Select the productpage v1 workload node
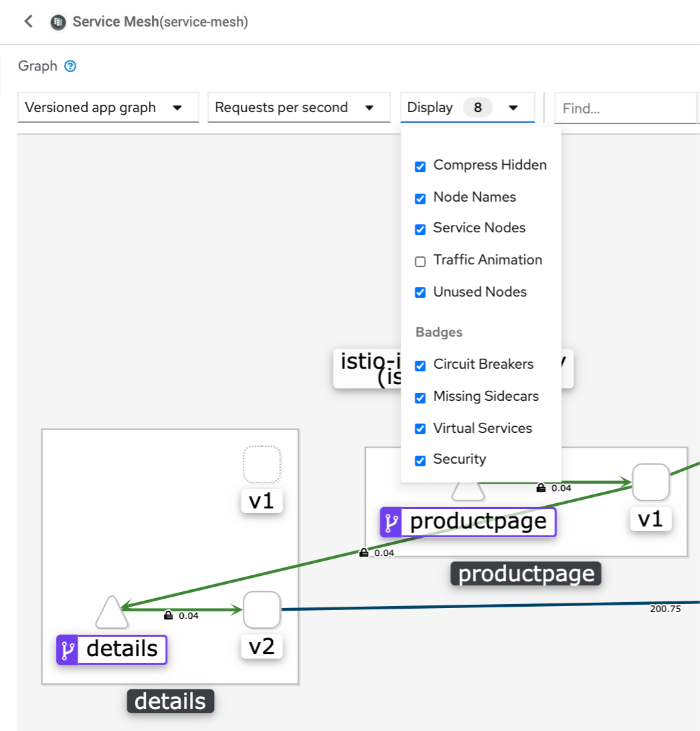 (x=650, y=482)
